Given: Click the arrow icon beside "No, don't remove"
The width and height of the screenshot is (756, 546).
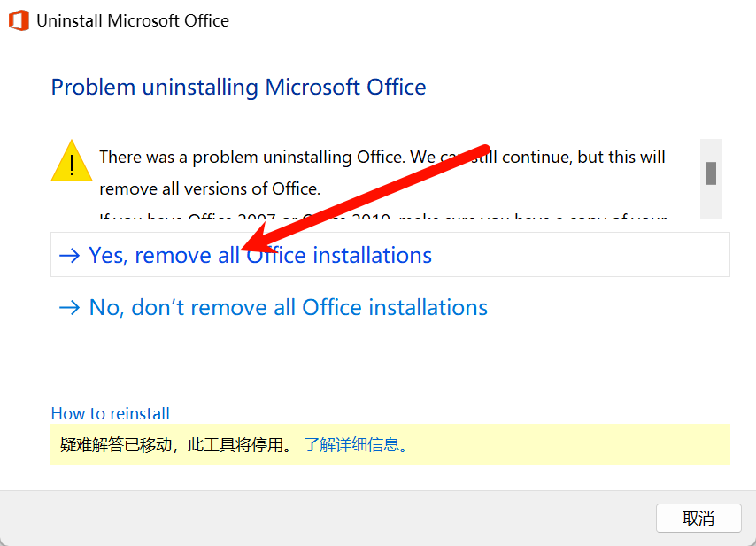Looking at the screenshot, I should click(x=69, y=307).
